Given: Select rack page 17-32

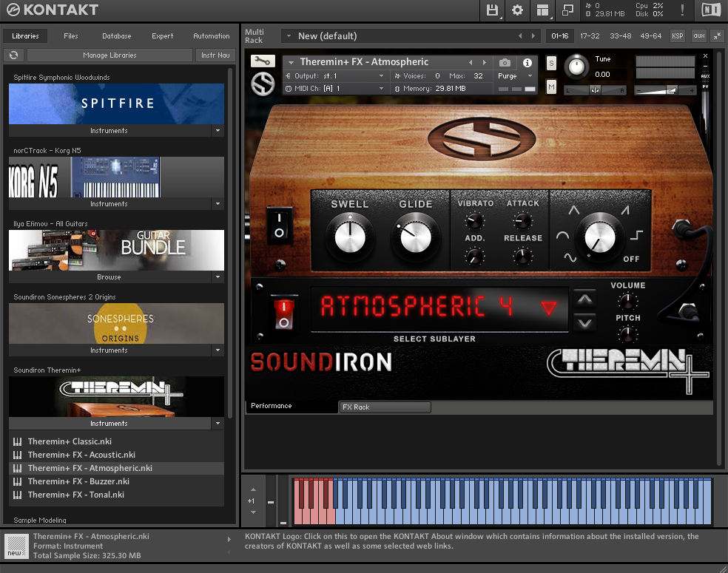Looking at the screenshot, I should click(x=590, y=35).
